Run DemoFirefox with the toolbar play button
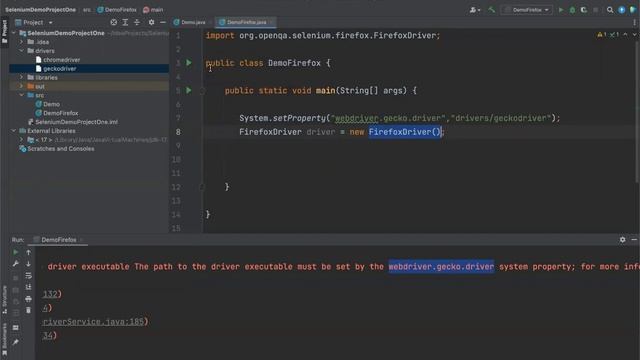640x360 pixels. coord(561,10)
